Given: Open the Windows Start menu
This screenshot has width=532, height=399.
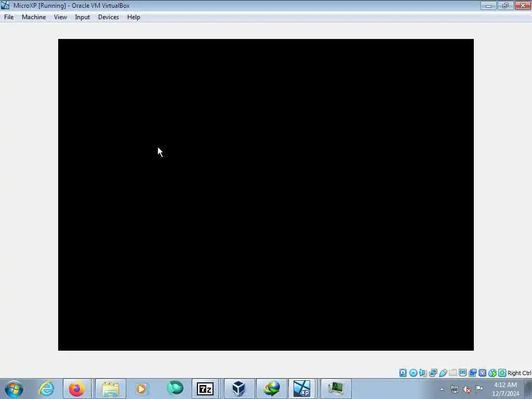Looking at the screenshot, I should click(x=14, y=389).
